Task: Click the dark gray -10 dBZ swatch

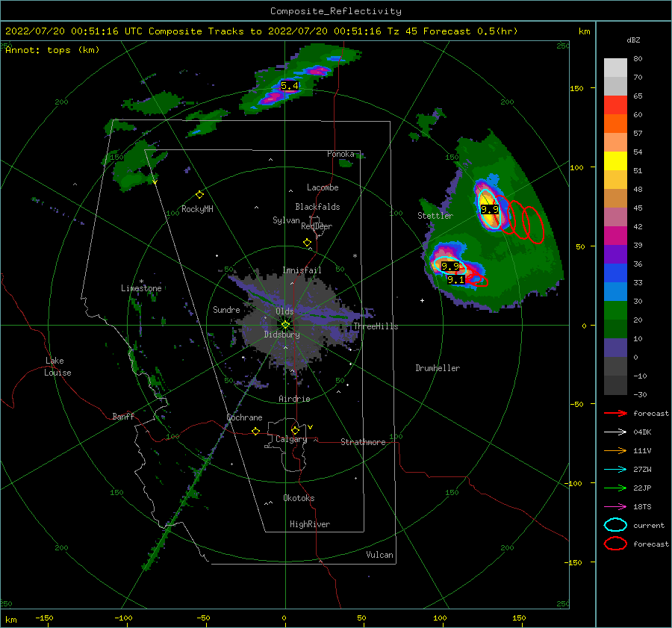Action: coord(615,385)
